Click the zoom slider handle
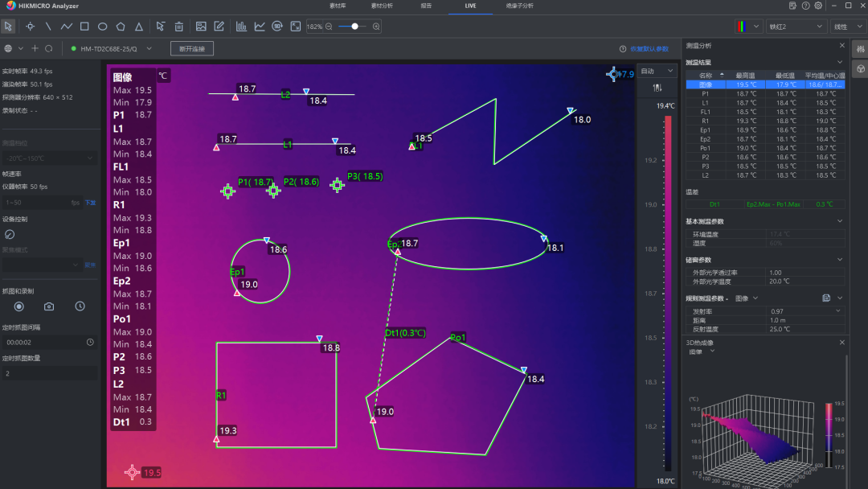Screen dimensions: 868x489 (354, 27)
